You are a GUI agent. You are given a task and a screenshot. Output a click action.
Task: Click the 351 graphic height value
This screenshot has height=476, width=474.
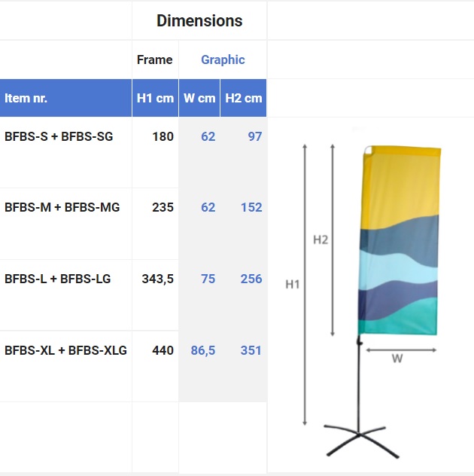point(251,350)
